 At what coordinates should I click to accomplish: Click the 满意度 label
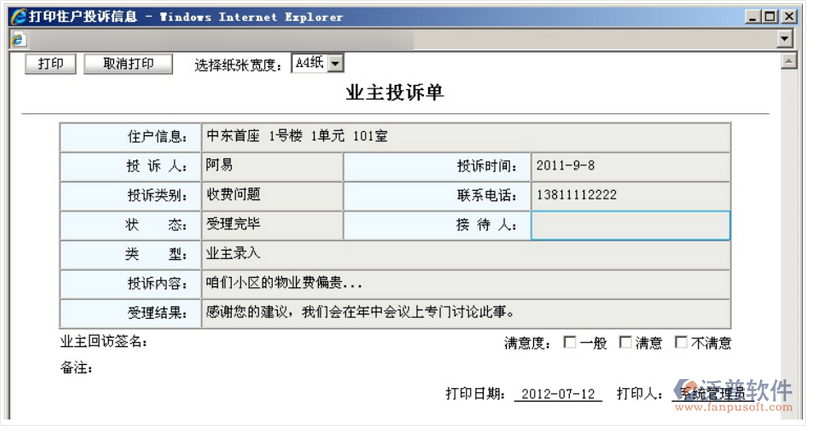pos(527,343)
